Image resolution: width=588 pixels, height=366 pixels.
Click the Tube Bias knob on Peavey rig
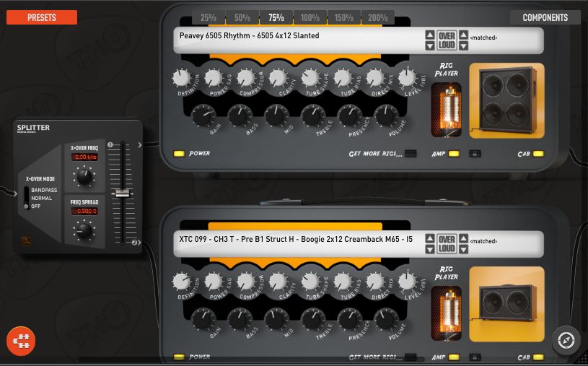[x=343, y=78]
